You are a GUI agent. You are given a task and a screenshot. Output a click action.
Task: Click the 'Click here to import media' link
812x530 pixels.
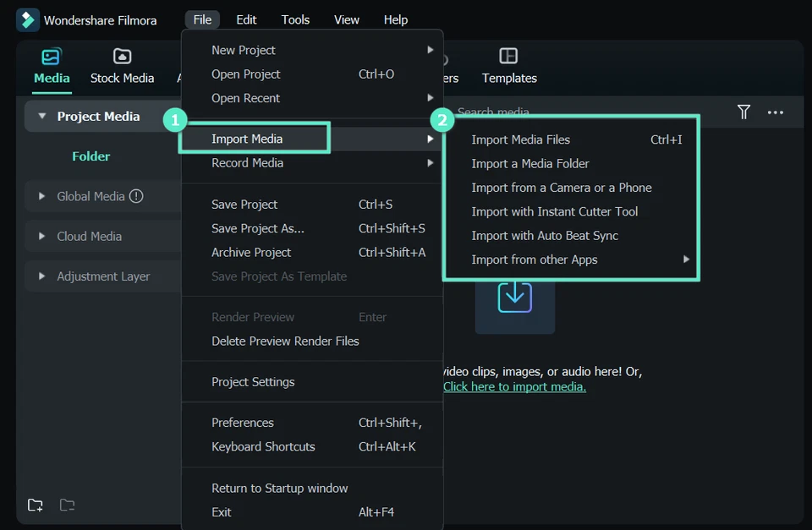tap(515, 386)
